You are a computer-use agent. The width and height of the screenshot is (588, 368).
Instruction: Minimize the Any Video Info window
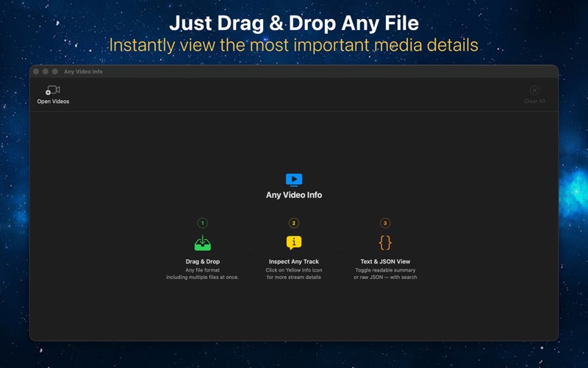[x=46, y=71]
